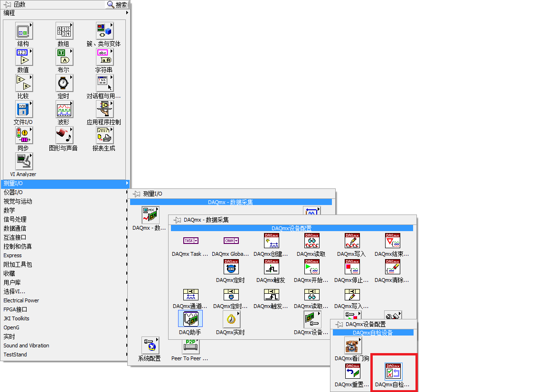Open the 应用程序控制 palette icon
Screen dimensions: 547x392
coord(104,110)
